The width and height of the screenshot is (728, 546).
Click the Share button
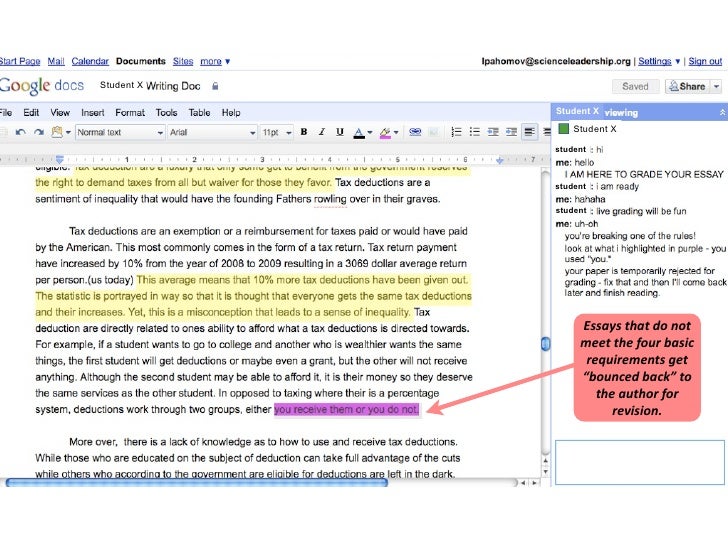(688, 86)
